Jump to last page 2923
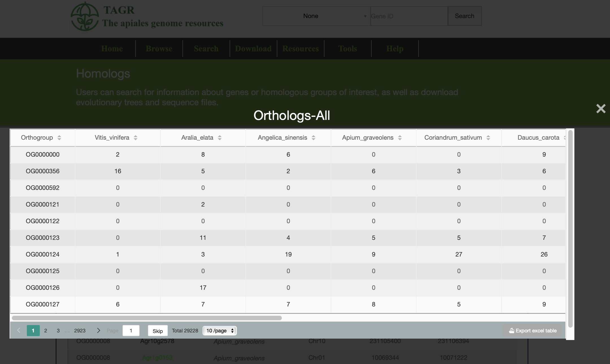 click(x=80, y=331)
